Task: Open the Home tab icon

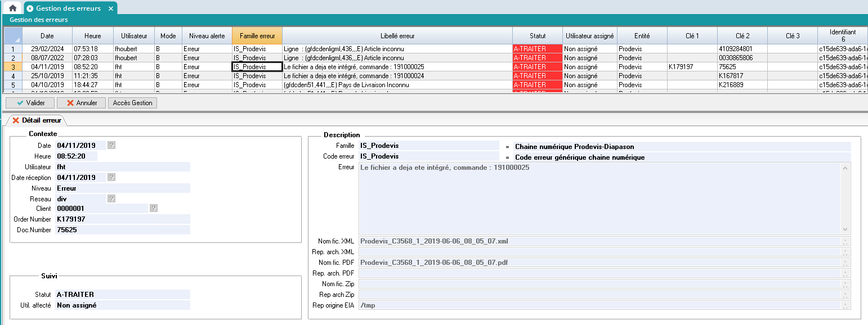Action: coord(12,8)
